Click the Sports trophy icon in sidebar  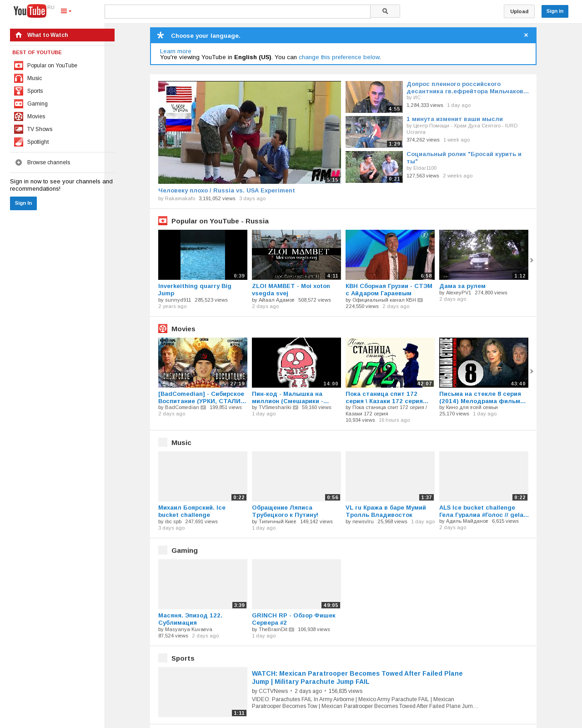click(19, 91)
